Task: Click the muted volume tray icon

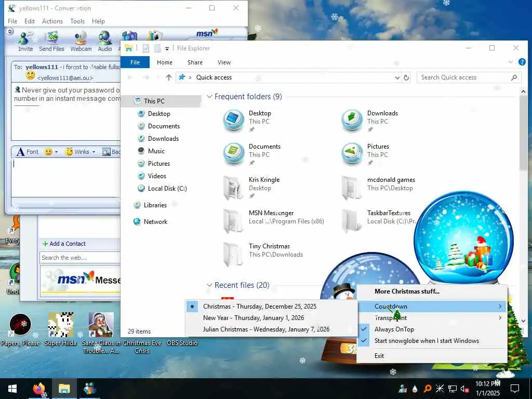Action: click(465, 389)
